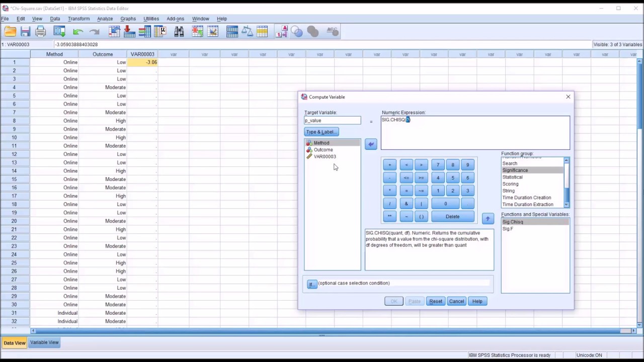The image size is (644, 362).
Task: Select VAR00003 in the dialog variable list
Action: (333, 156)
